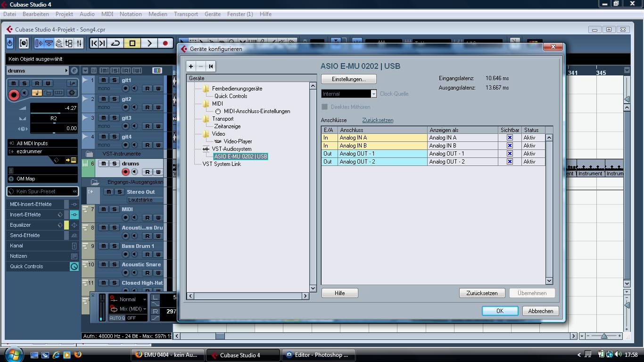Expand the VST-Instrumente folder track
The height and width of the screenshot is (362, 644).
point(89,154)
